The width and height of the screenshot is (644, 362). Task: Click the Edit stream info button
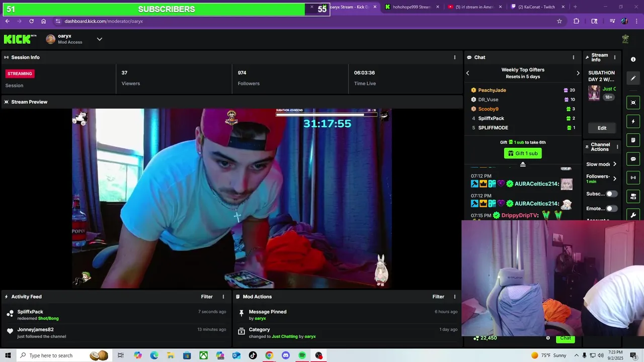(x=602, y=128)
